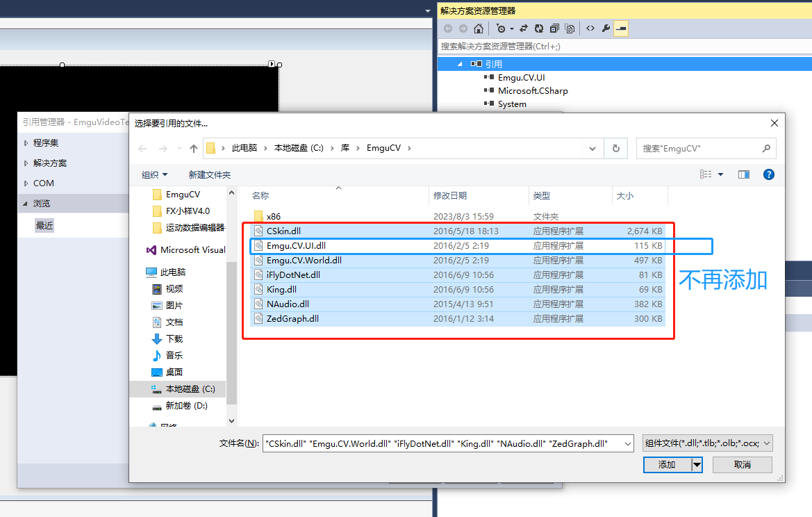Click 新建文件夹 button
The width and height of the screenshot is (812, 517).
(x=210, y=175)
